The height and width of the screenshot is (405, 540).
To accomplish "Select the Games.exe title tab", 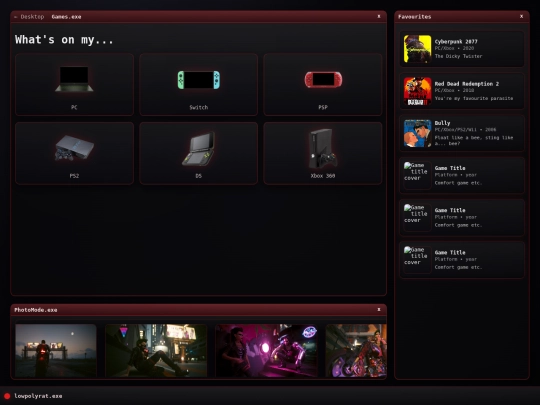I will (66, 17).
